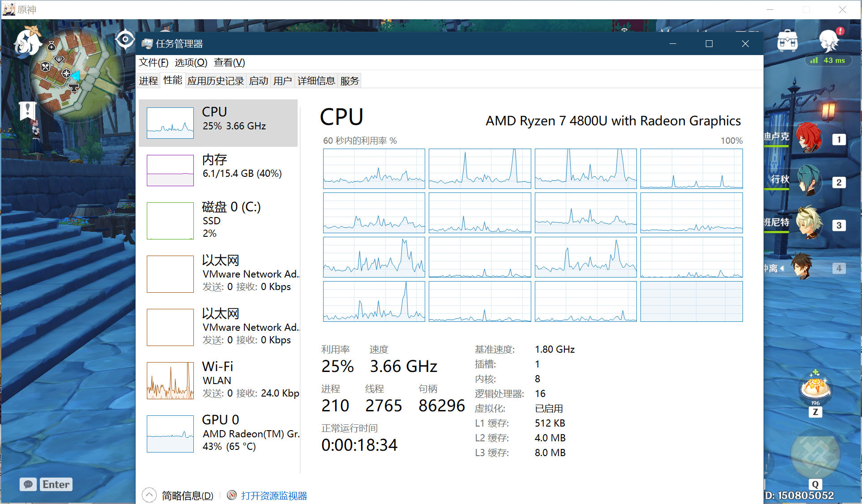This screenshot has height=504, width=862.
Task: Click the first logical processor graph
Action: (374, 169)
